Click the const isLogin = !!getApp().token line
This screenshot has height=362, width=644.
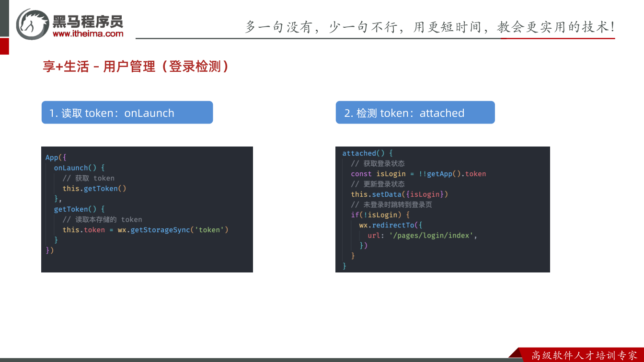coord(418,174)
